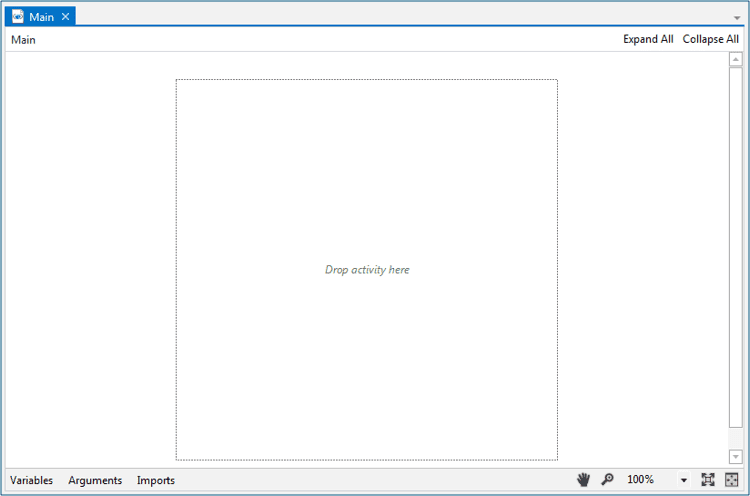Open the zoom percentage dropdown arrow
The height and width of the screenshot is (496, 750).
(x=684, y=481)
